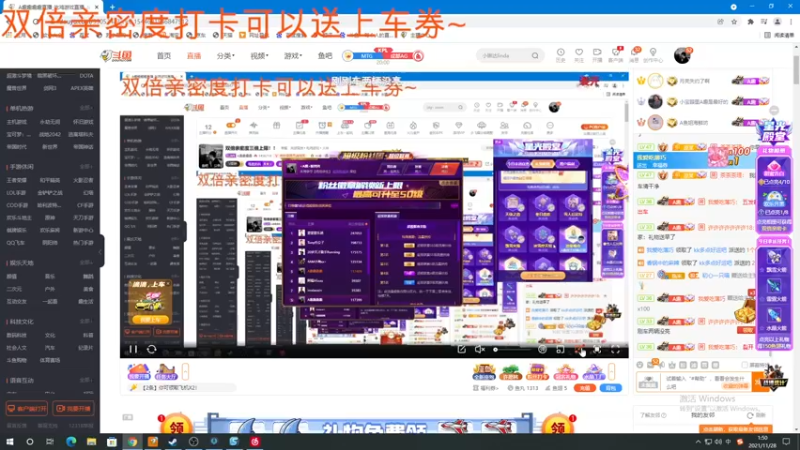Image resolution: width=800 pixels, height=450 pixels.
Task: Collapse the left sidebar handle arrow
Action: coord(101,251)
